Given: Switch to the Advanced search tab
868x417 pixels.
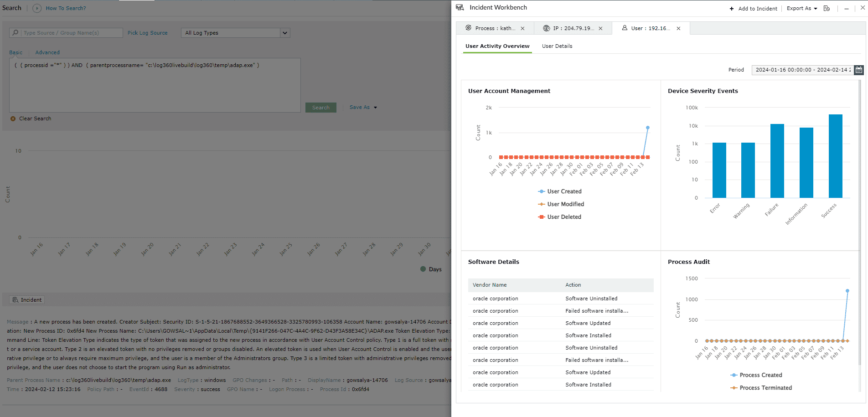Looking at the screenshot, I should (x=47, y=52).
